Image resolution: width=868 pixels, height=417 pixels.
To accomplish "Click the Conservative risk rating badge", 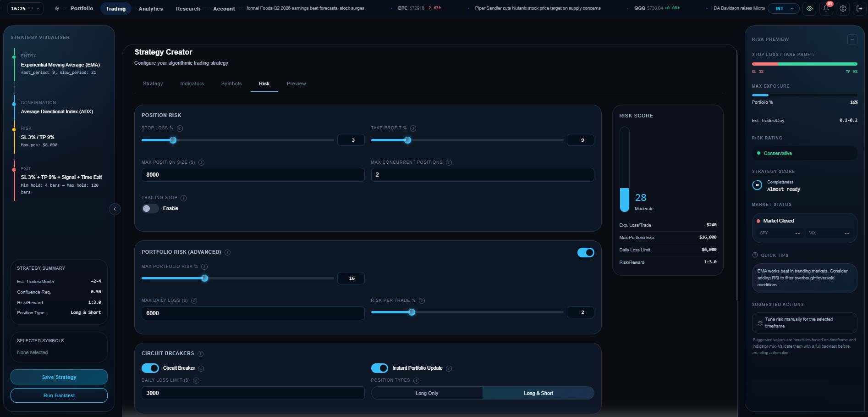I will tap(804, 153).
